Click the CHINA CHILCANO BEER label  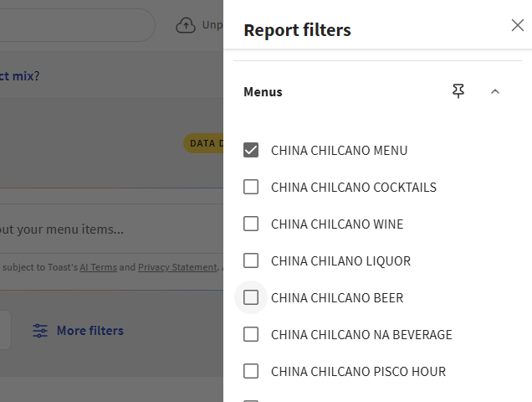tap(337, 298)
